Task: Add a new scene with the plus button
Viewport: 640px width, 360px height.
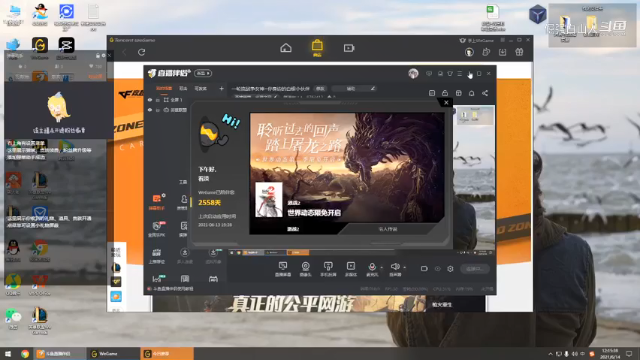Action: pyautogui.click(x=222, y=89)
